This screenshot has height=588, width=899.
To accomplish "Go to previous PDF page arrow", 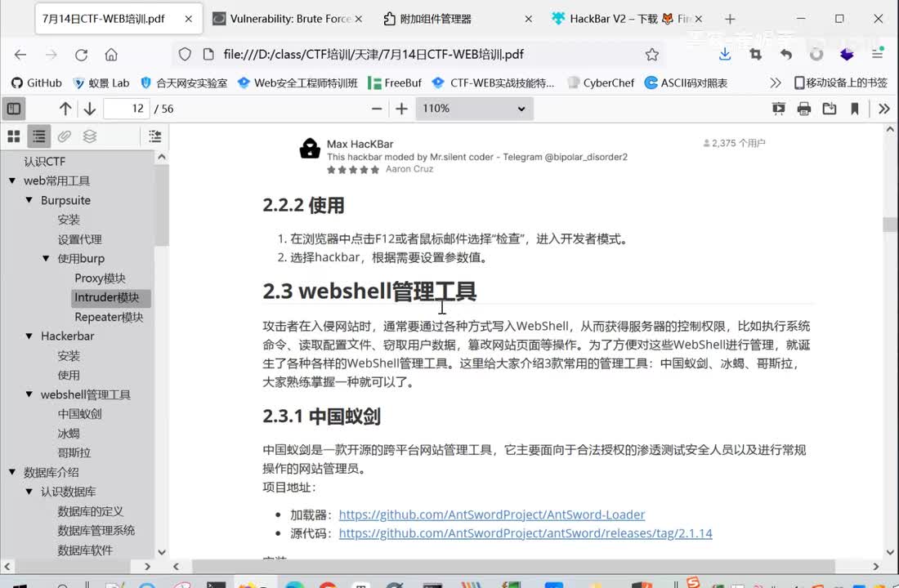I will tap(65, 109).
